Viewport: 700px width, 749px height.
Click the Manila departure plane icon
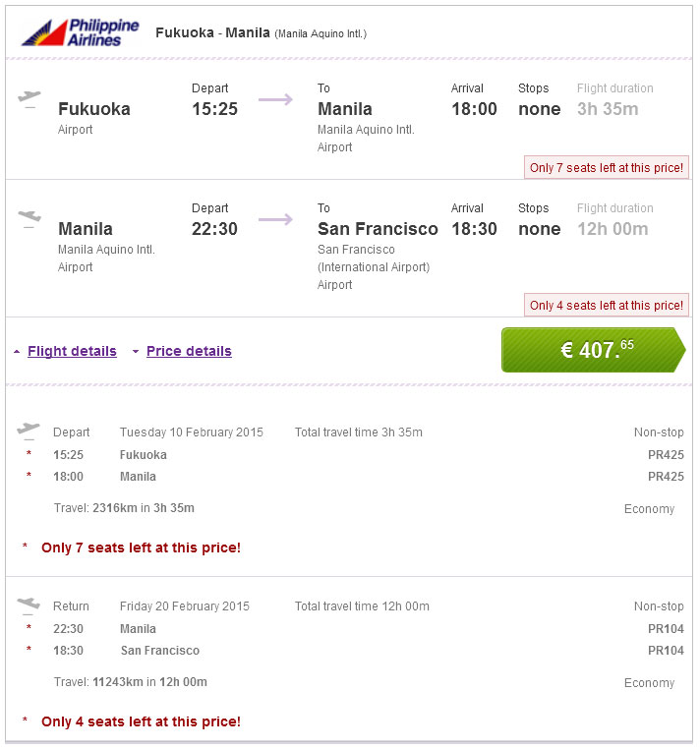[x=29, y=218]
